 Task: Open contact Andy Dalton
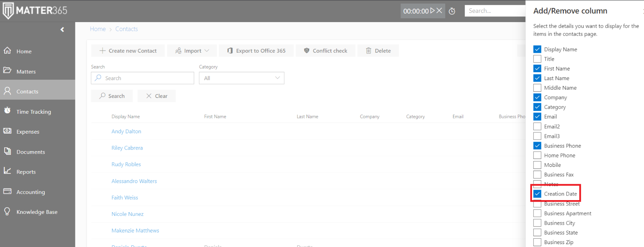[x=126, y=131]
